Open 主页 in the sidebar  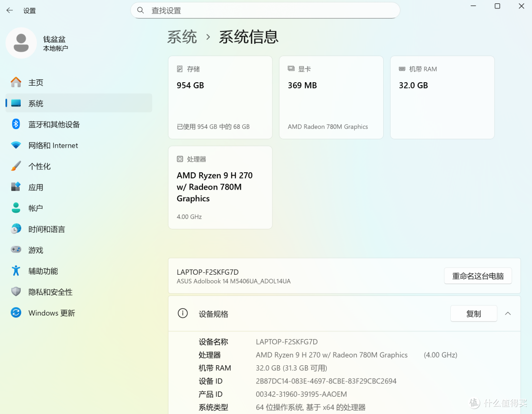point(79,82)
